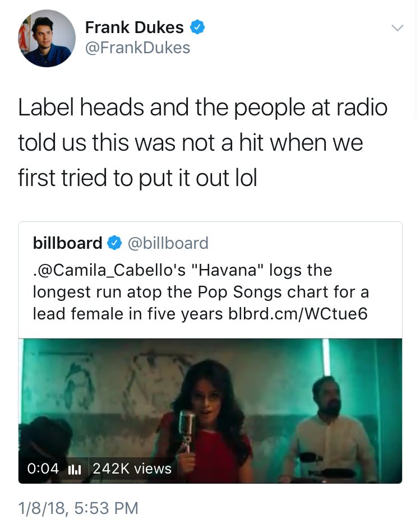Open Frank Dukes profile picture
420x529 pixels.
point(47,38)
